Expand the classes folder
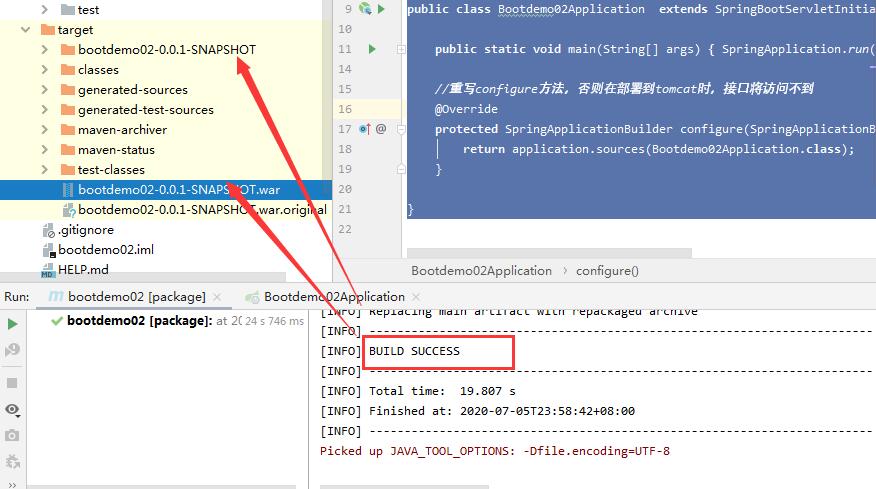 click(45, 70)
